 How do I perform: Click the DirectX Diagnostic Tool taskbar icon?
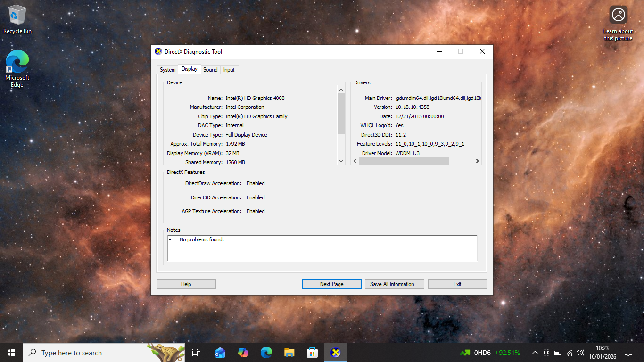[x=335, y=353]
